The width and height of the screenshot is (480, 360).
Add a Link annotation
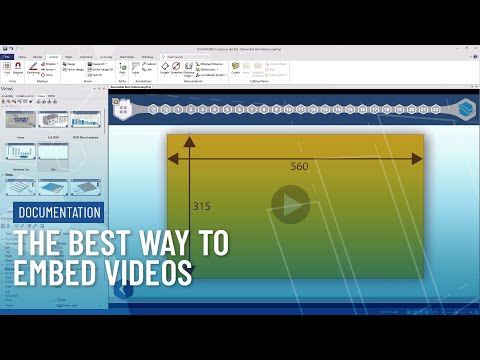click(x=147, y=69)
